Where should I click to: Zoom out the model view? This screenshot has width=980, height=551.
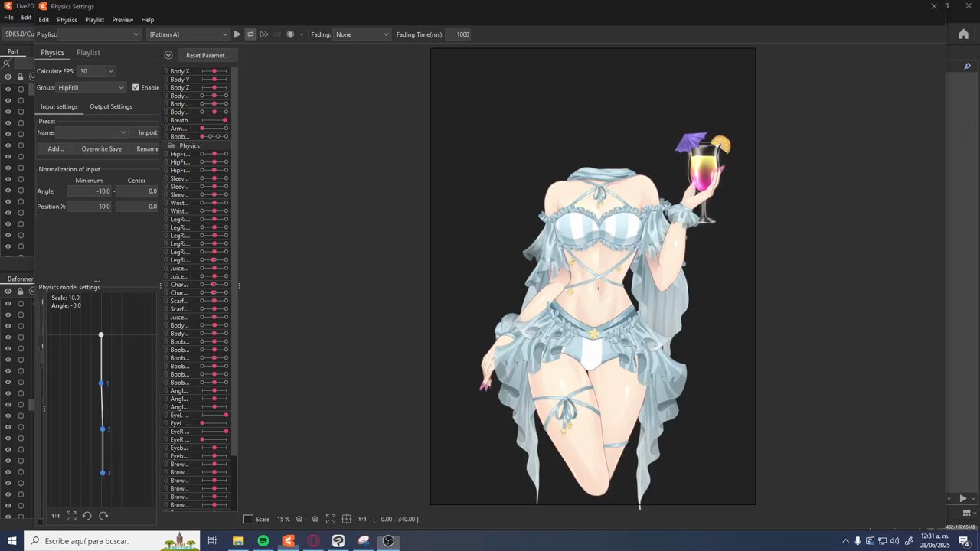[299, 519]
